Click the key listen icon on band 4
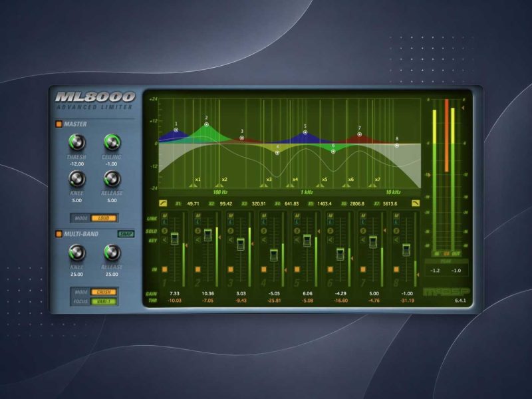This screenshot has height=399, width=532. tap(264, 239)
